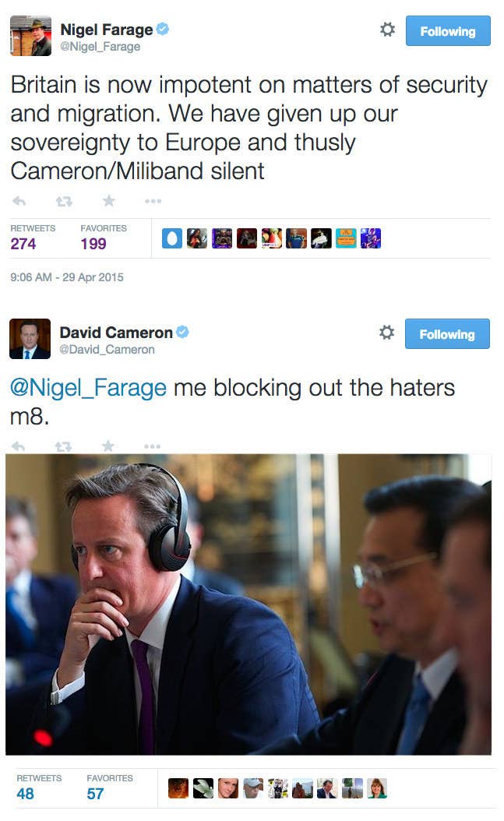
Task: Retweet David Cameron's tweet
Action: (x=63, y=446)
